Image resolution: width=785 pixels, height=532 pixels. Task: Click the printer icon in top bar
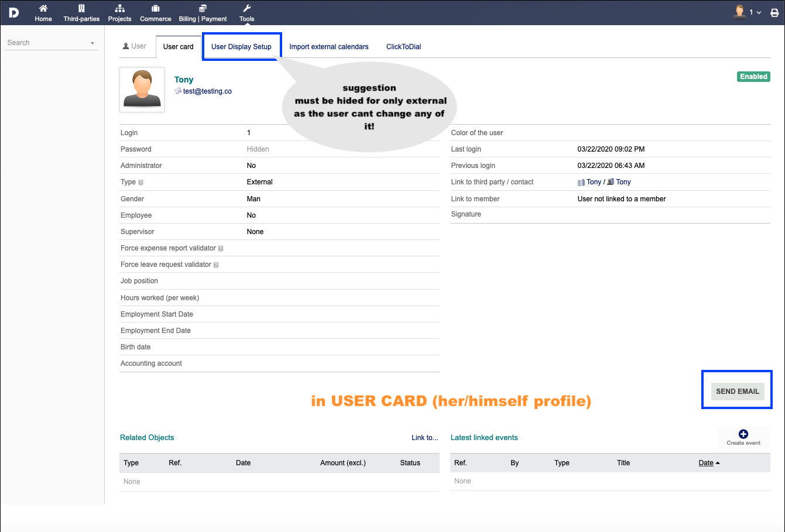(774, 12)
